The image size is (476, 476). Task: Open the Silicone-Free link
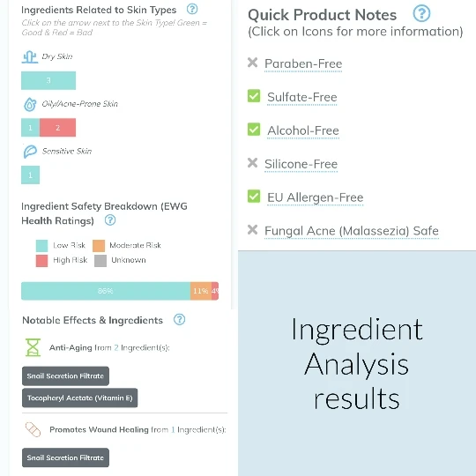(x=301, y=164)
